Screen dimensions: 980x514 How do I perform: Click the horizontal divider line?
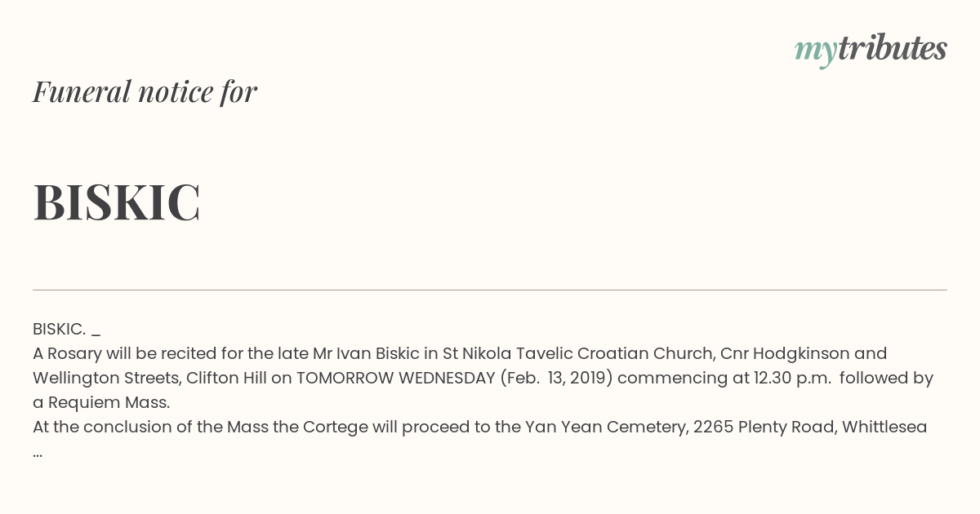coord(490,290)
